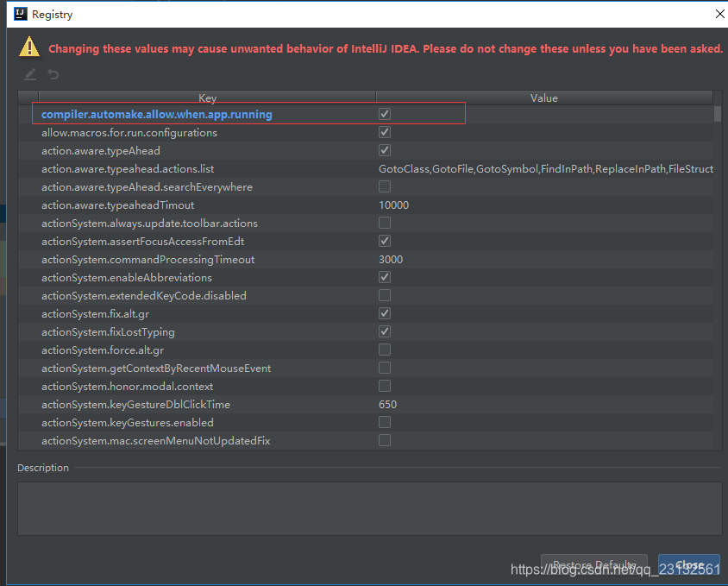
Task: Select actionSystem.mac.screenMenuNotUpdatedFix key
Action: (x=155, y=440)
